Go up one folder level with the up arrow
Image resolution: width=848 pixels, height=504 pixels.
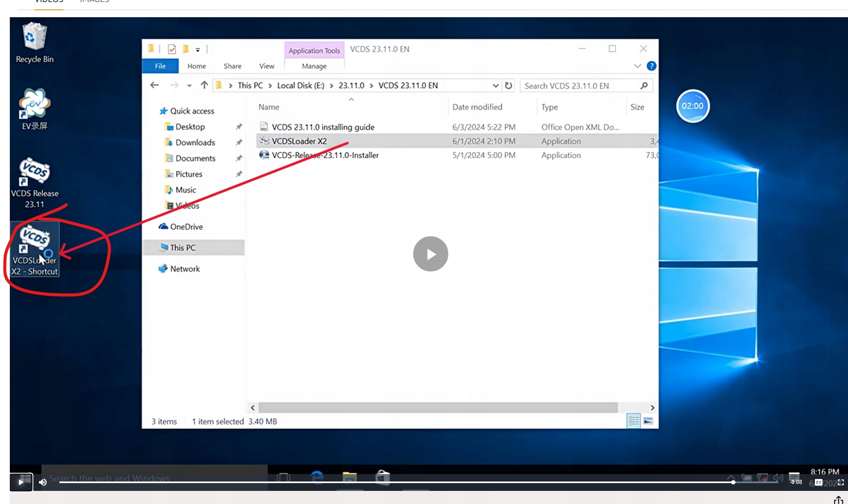(x=204, y=85)
